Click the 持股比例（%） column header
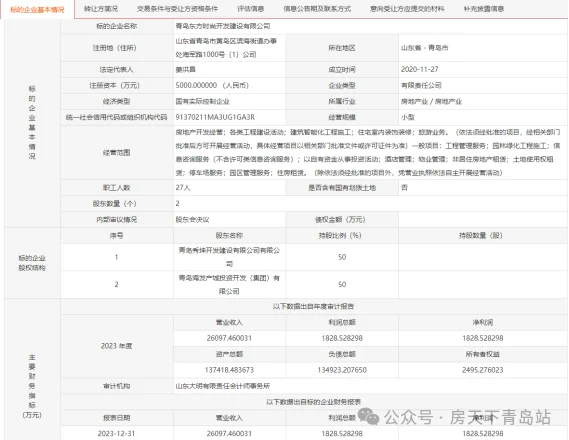This screenshot has width=569, height=440. 342,235
